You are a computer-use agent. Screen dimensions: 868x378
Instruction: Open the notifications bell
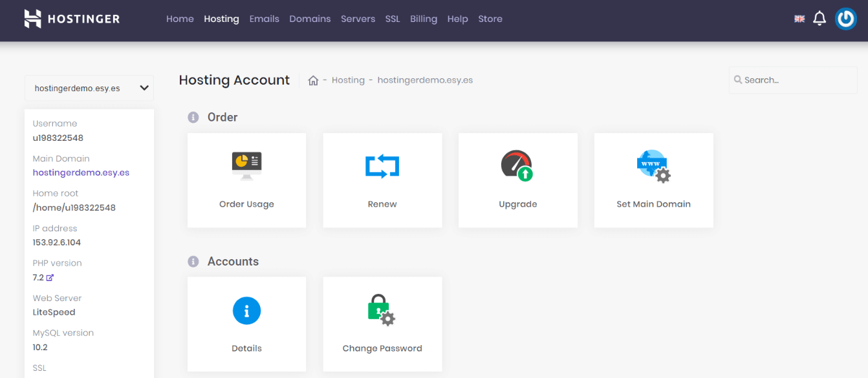point(819,19)
